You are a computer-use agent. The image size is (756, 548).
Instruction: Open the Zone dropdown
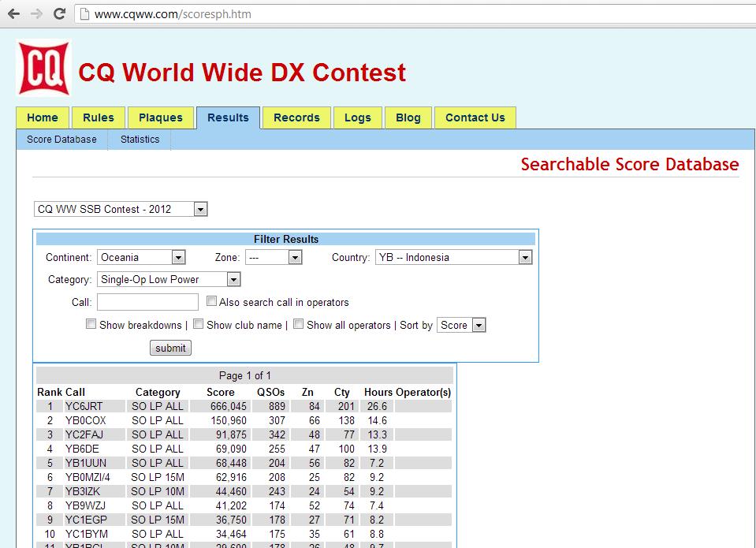point(274,257)
